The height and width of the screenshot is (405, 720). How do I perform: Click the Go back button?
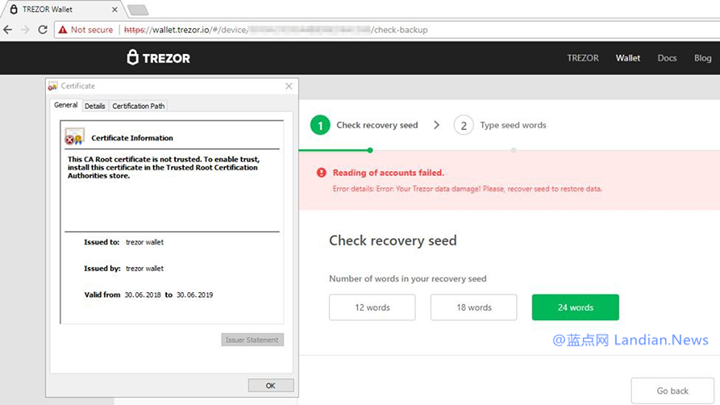[672, 391]
